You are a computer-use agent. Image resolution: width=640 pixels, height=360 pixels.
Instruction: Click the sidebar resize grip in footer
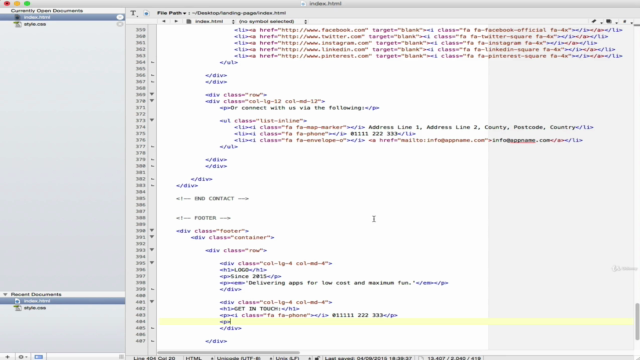[x=121, y=357]
